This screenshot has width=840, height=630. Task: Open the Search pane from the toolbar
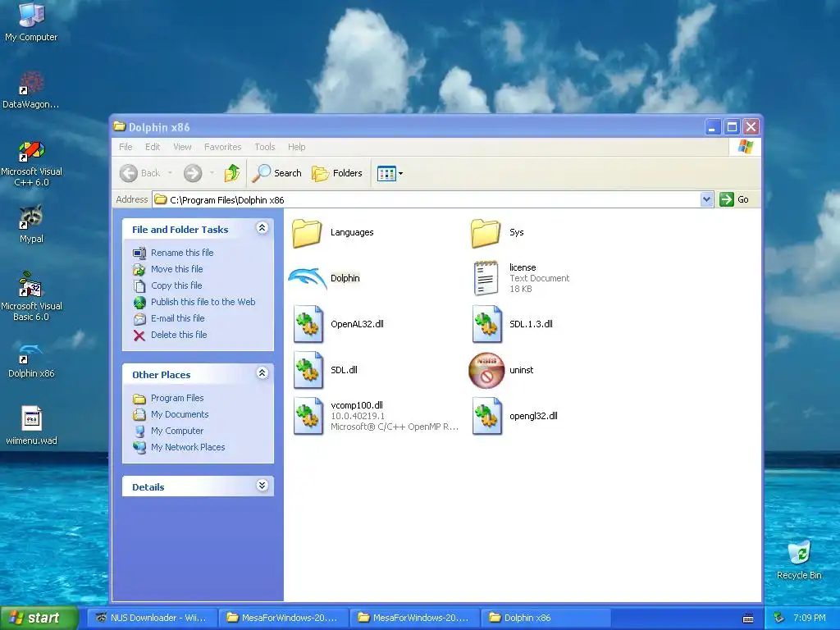[277, 173]
